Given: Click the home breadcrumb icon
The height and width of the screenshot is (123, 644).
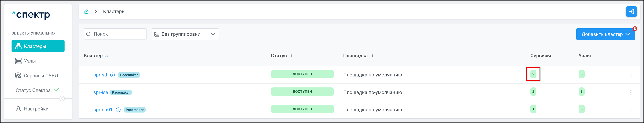Looking at the screenshot, I should click(x=86, y=12).
